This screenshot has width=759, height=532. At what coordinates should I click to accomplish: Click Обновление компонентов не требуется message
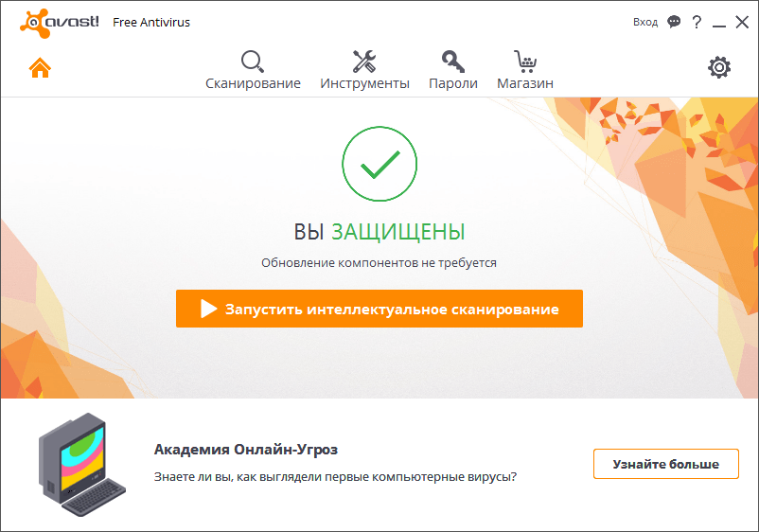(379, 263)
